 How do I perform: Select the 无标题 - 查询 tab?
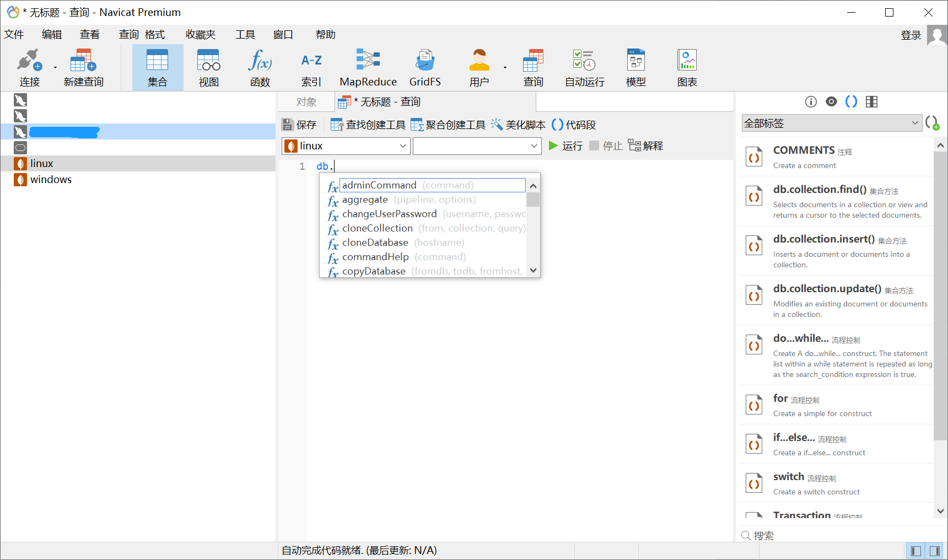click(x=435, y=102)
